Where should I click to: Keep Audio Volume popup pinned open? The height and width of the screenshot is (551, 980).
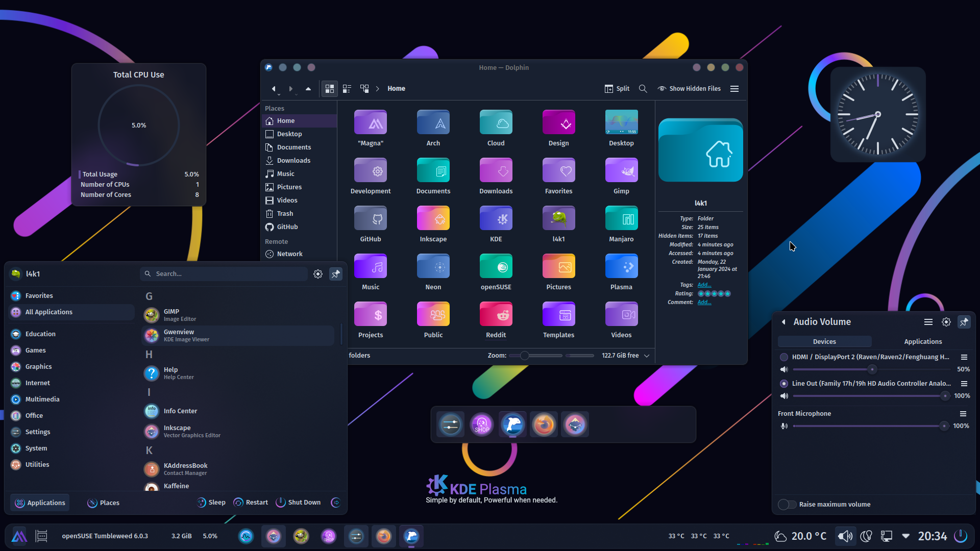pos(964,322)
